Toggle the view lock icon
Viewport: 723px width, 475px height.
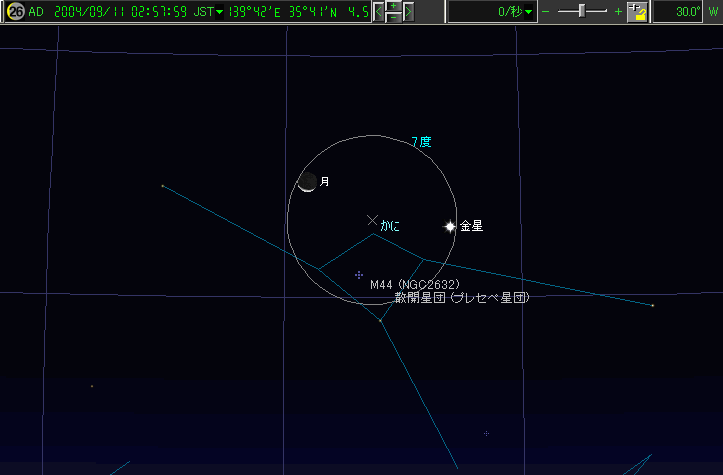(637, 12)
